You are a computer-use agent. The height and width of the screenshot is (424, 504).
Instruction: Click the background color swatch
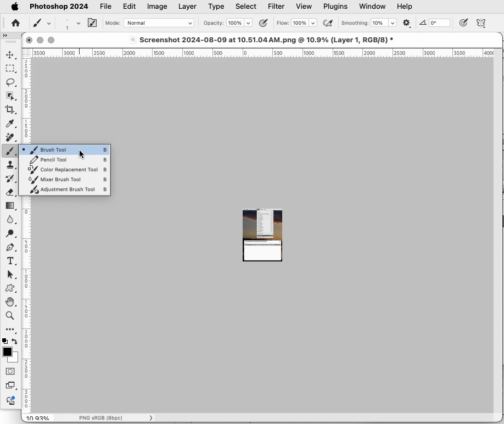click(x=15, y=359)
